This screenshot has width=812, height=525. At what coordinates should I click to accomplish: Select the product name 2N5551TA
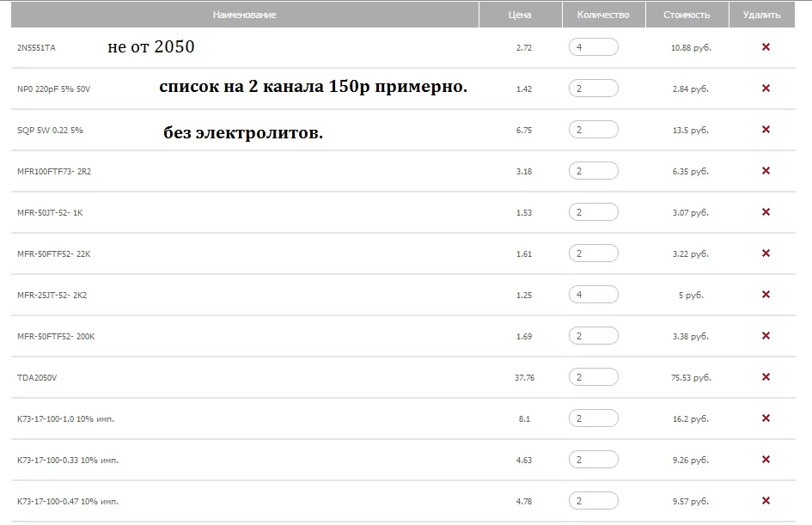click(x=36, y=47)
